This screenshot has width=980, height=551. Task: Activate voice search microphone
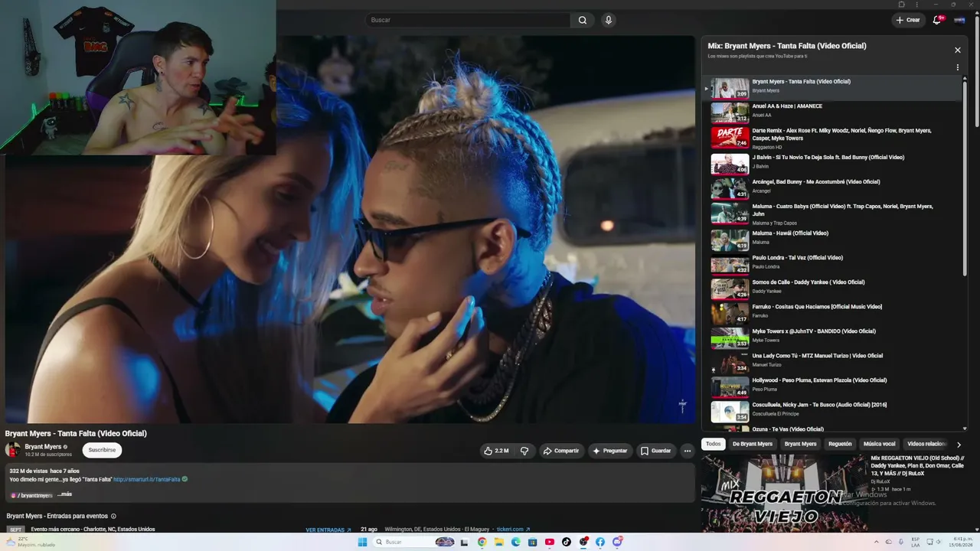609,20
